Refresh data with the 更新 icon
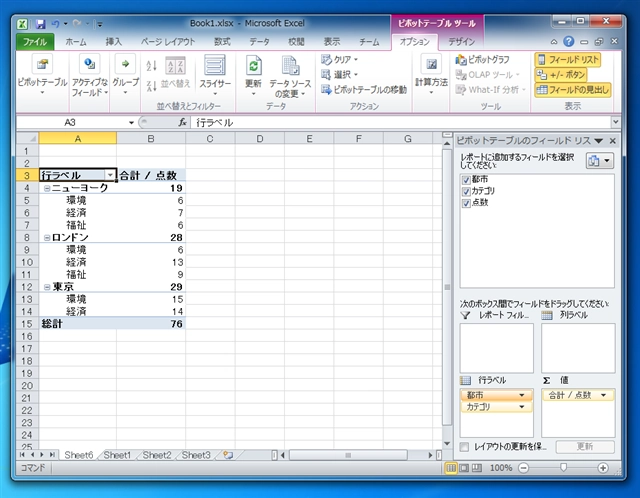The height and width of the screenshot is (498, 640). 253,65
